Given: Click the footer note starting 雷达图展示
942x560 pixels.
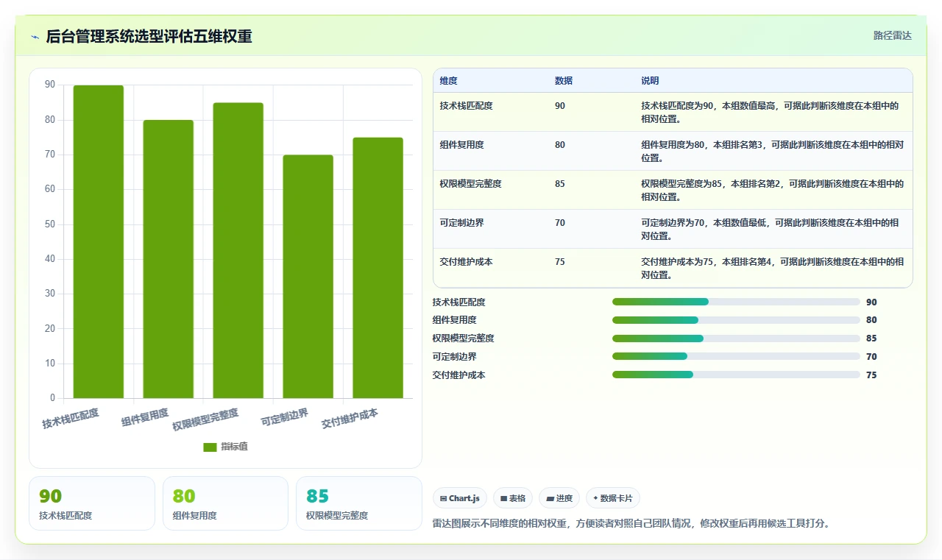Looking at the screenshot, I should 631,524.
